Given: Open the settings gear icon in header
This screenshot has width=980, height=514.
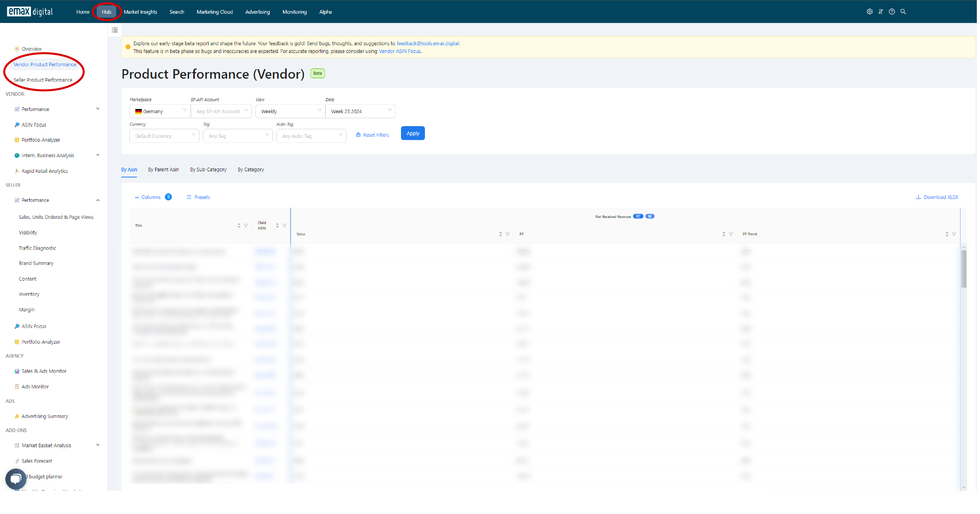Looking at the screenshot, I should (869, 12).
